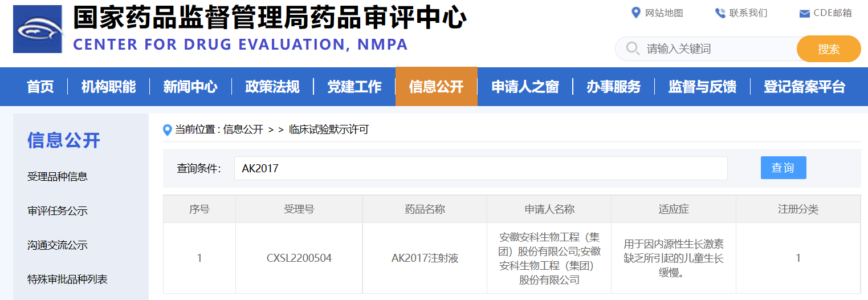Open 受理品种信息 in the sidebar
The image size is (868, 300).
tap(58, 177)
